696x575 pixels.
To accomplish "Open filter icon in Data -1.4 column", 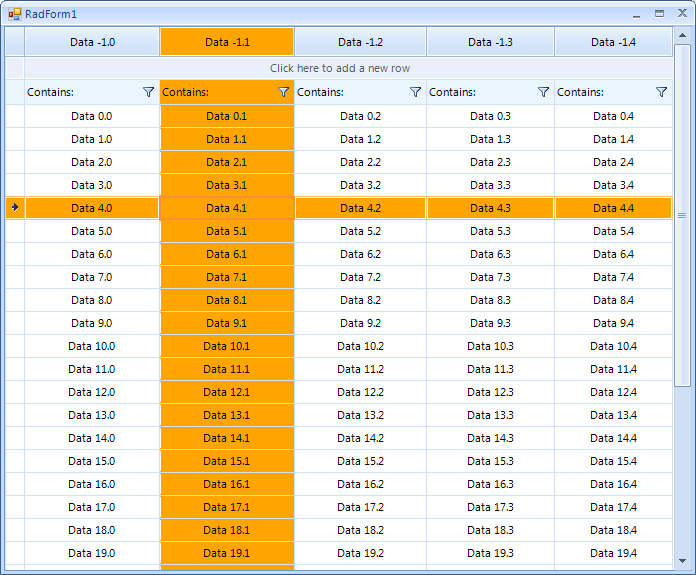I will [661, 92].
